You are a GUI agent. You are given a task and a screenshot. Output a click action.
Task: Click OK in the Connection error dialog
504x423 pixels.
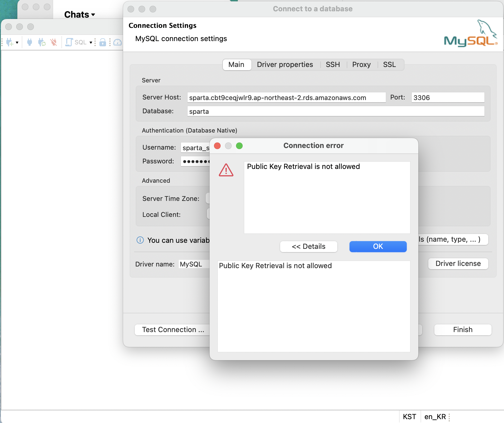point(378,246)
